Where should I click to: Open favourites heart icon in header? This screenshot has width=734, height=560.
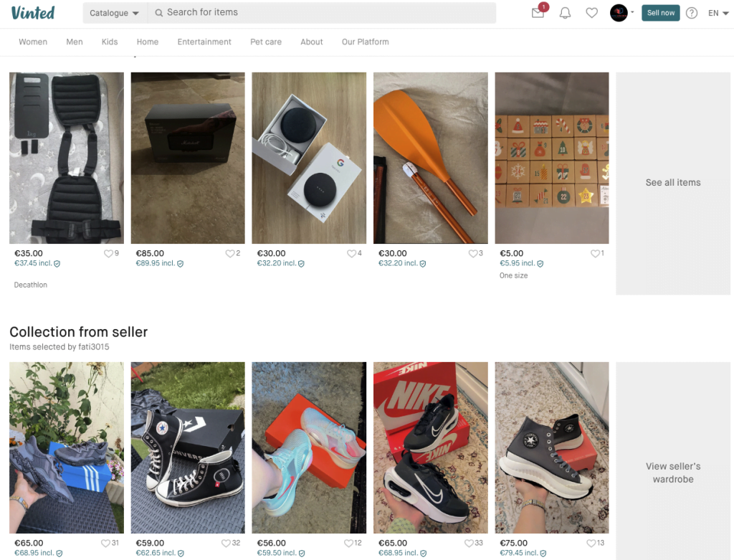(591, 13)
